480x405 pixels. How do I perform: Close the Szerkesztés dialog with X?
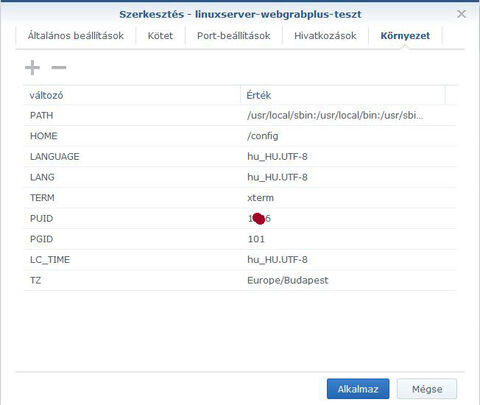(x=461, y=14)
